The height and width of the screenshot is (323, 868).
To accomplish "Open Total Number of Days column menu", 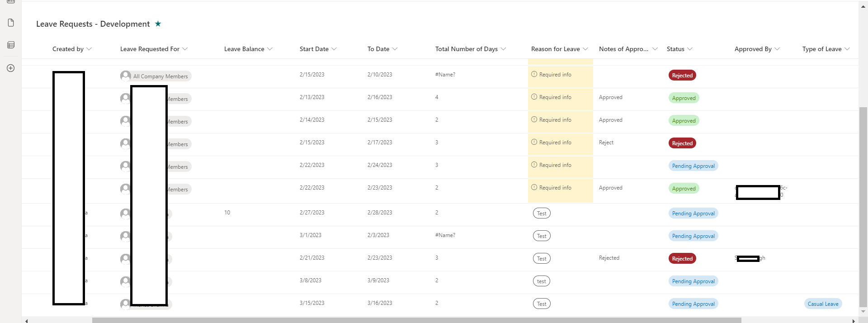I will (x=503, y=49).
